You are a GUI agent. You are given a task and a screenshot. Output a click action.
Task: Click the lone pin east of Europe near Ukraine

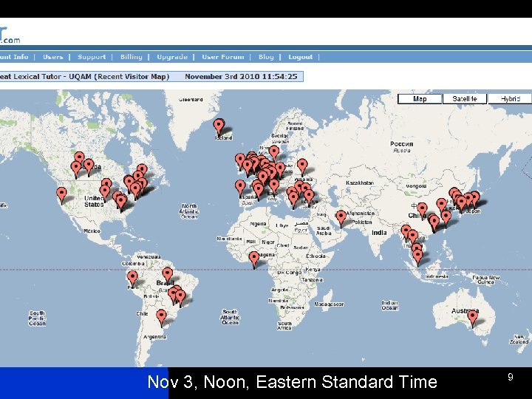pyautogui.click(x=302, y=167)
